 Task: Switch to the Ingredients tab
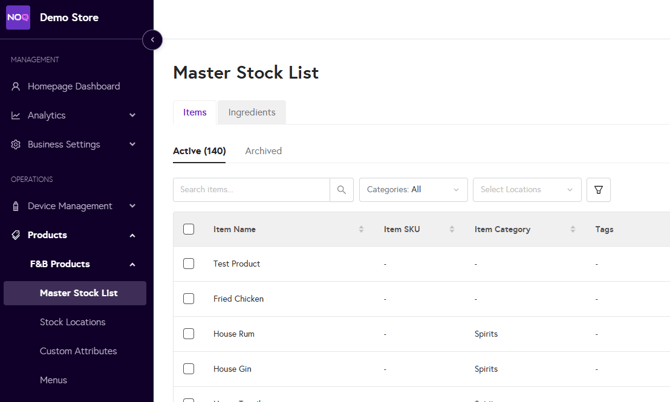tap(252, 113)
